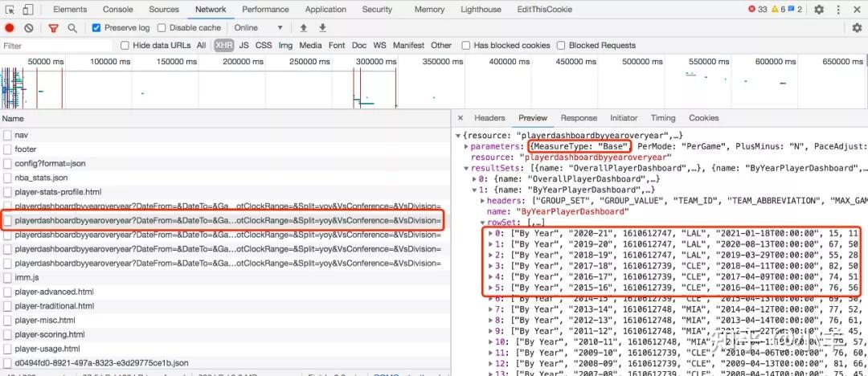Close the request details pane X
868x376 pixels.
click(x=460, y=118)
